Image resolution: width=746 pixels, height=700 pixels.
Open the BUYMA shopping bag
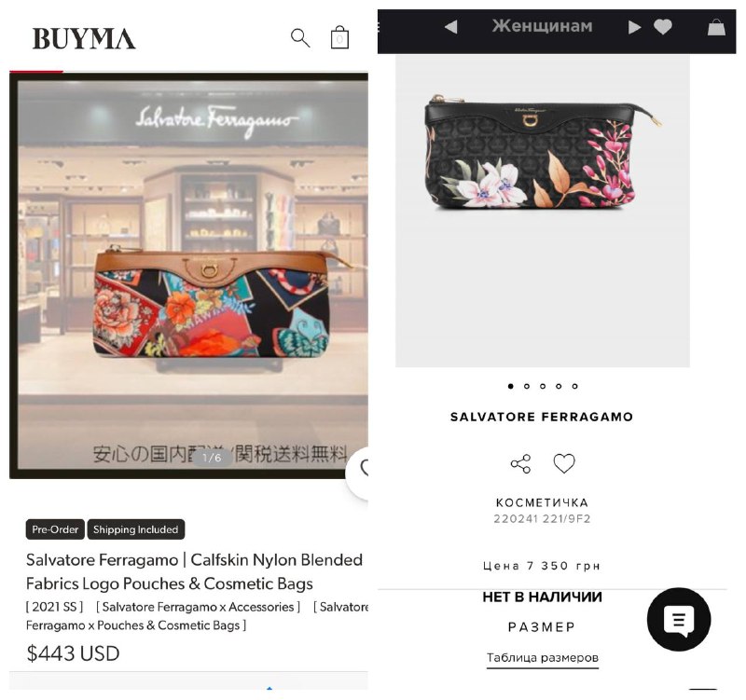339,37
